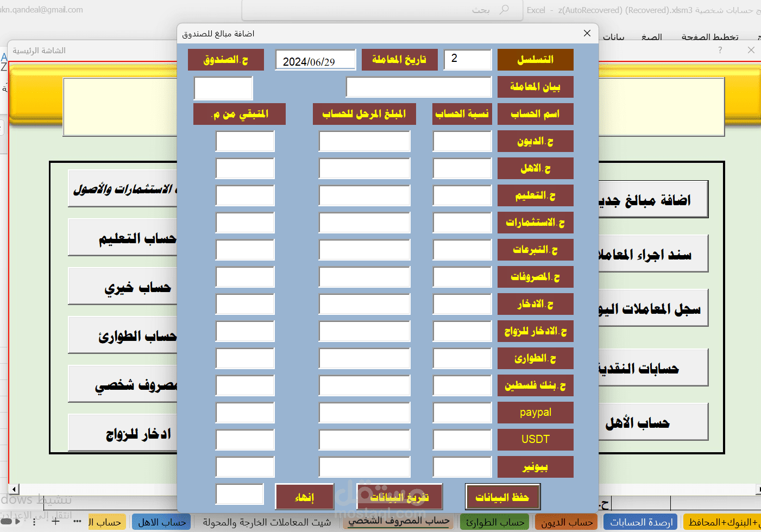Click ادخار للزواج button in main screen
The width and height of the screenshot is (761, 532).
pos(123,433)
